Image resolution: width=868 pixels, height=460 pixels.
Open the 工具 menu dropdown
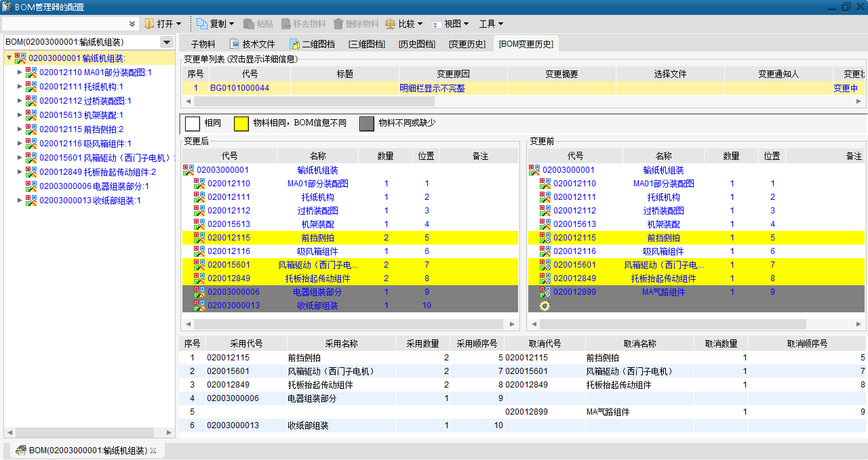[x=491, y=24]
